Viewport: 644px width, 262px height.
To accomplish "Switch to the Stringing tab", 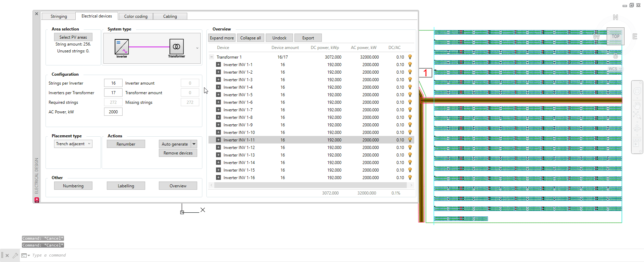I will 59,16.
